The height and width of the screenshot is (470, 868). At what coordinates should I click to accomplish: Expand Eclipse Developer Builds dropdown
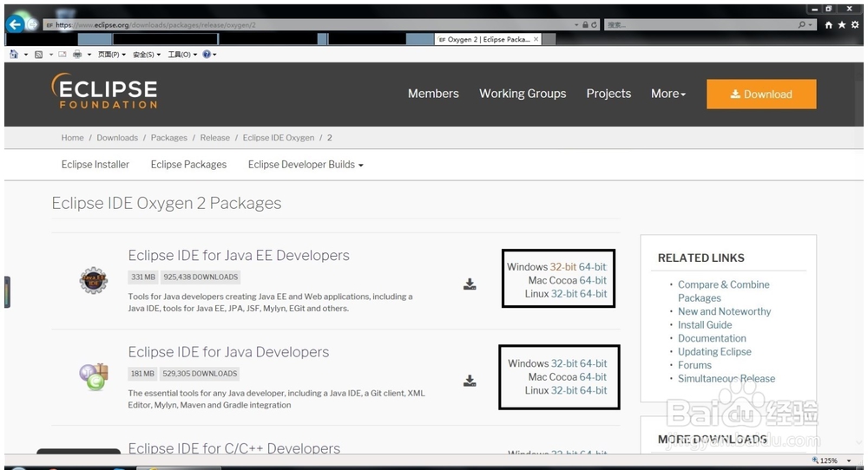tap(306, 164)
